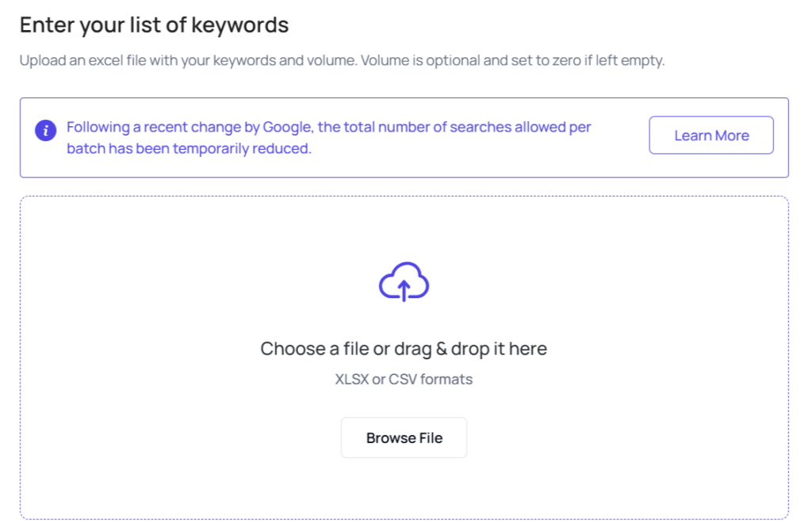Screen dimensions: 812x524
Task: Click the "Enter your list of keywords" heading
Action: click(x=154, y=25)
